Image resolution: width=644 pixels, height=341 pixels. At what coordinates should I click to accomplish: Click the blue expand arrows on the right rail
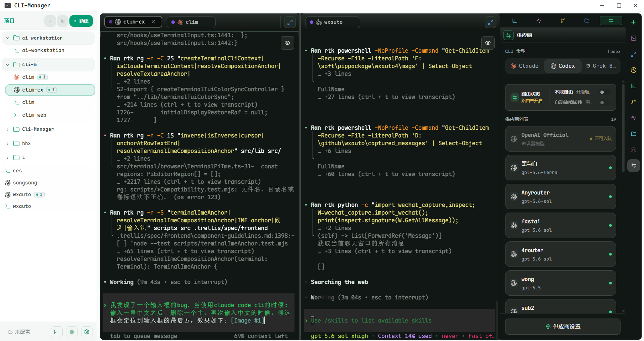point(633,54)
